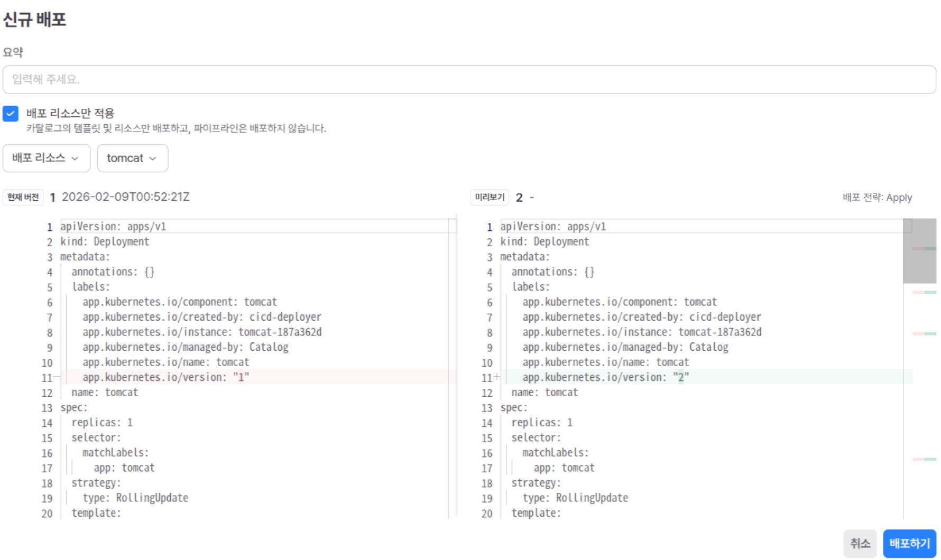Expand the tomcat dropdown
941x560 pixels.
(133, 158)
